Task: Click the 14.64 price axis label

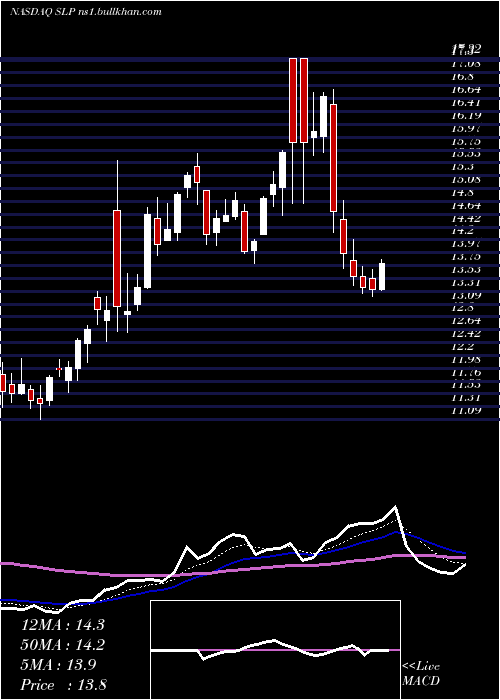Action: [466, 206]
